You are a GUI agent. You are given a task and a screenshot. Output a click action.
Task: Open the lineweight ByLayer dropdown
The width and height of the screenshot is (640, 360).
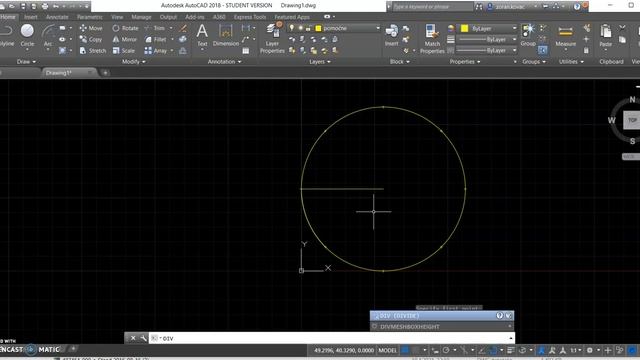pyautogui.click(x=487, y=40)
